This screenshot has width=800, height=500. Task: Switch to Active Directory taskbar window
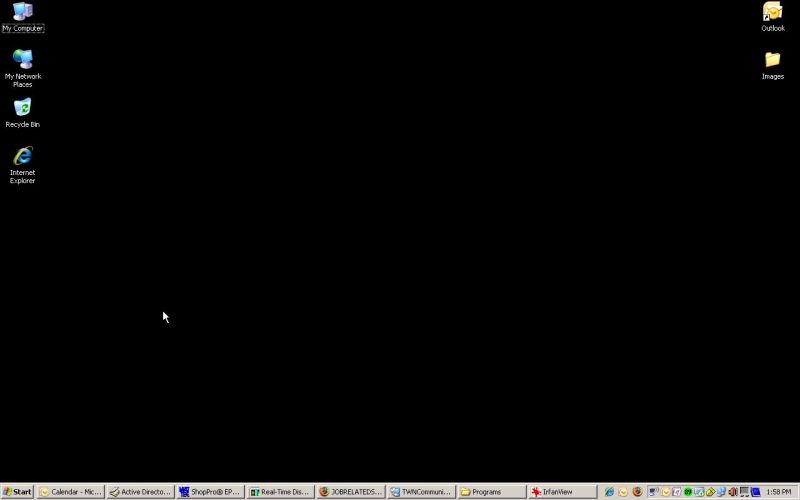point(140,492)
